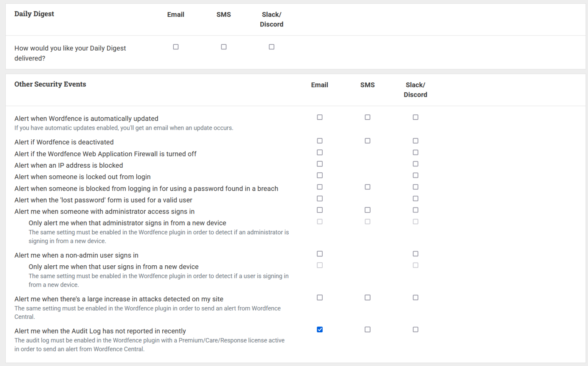588x366 pixels.
Task: Enable Slack/Discord alert if Wordfence is deactivated
Action: coord(415,141)
